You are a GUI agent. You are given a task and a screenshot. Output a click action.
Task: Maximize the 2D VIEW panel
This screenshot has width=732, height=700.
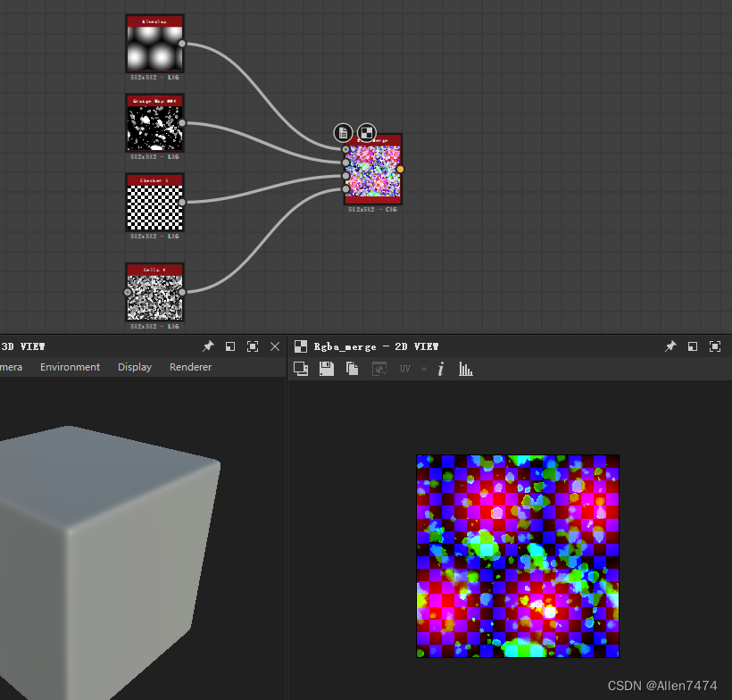[715, 346]
